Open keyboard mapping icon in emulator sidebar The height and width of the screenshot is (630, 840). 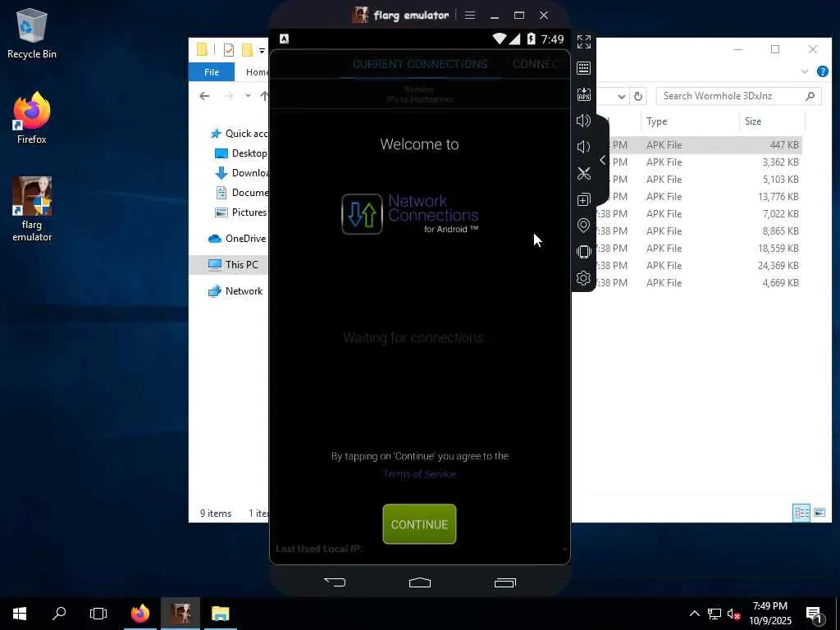pos(583,68)
